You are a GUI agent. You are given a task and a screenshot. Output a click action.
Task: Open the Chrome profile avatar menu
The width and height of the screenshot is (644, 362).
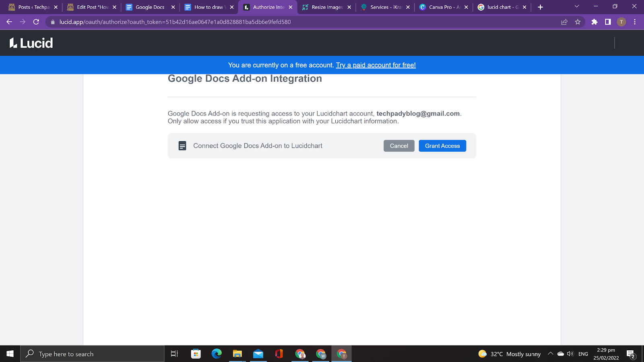point(621,22)
